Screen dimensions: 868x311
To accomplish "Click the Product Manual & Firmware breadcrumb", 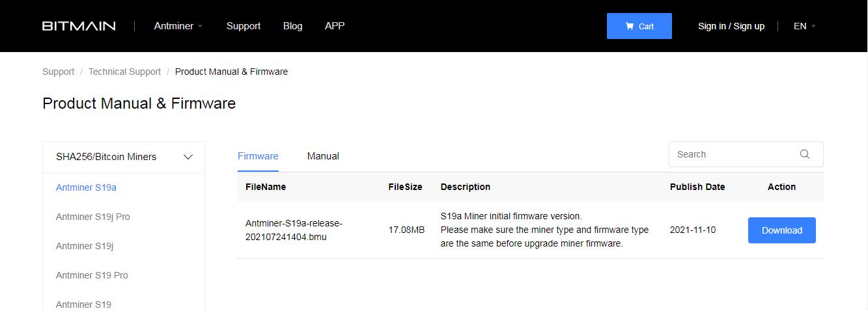I will point(231,72).
